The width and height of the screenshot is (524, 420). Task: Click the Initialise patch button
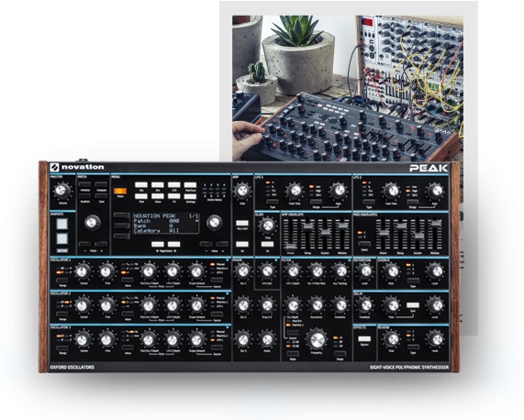(84, 184)
